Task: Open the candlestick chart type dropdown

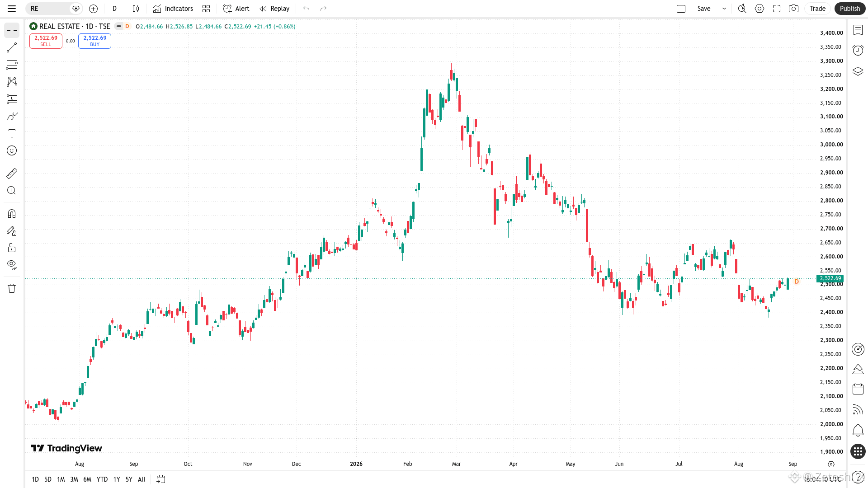Action: [136, 9]
